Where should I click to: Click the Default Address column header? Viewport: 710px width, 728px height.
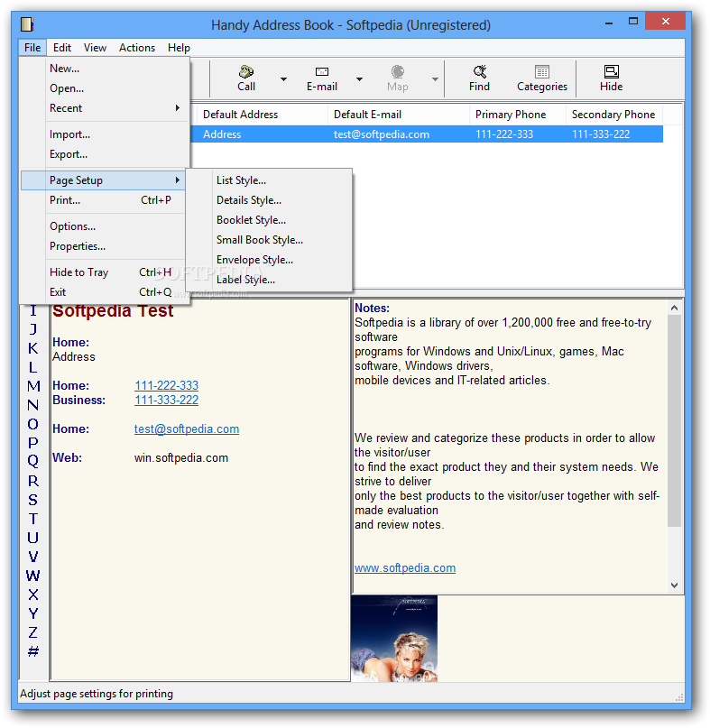click(263, 115)
